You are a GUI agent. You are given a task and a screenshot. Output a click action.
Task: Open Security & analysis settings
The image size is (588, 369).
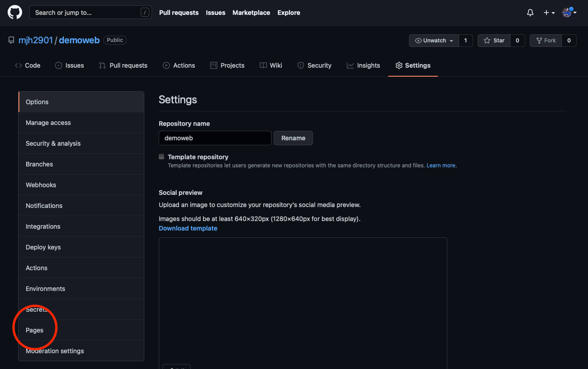pyautogui.click(x=81, y=143)
